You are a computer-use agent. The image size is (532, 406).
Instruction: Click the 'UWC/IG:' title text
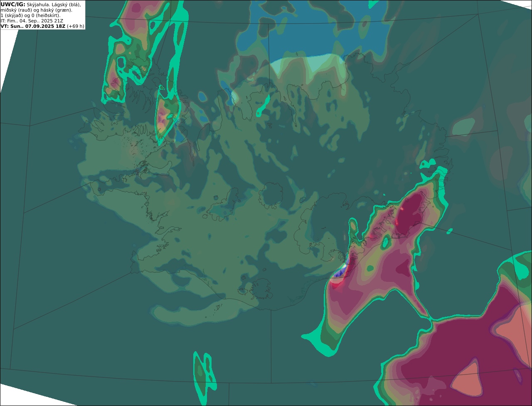[x=13, y=4]
